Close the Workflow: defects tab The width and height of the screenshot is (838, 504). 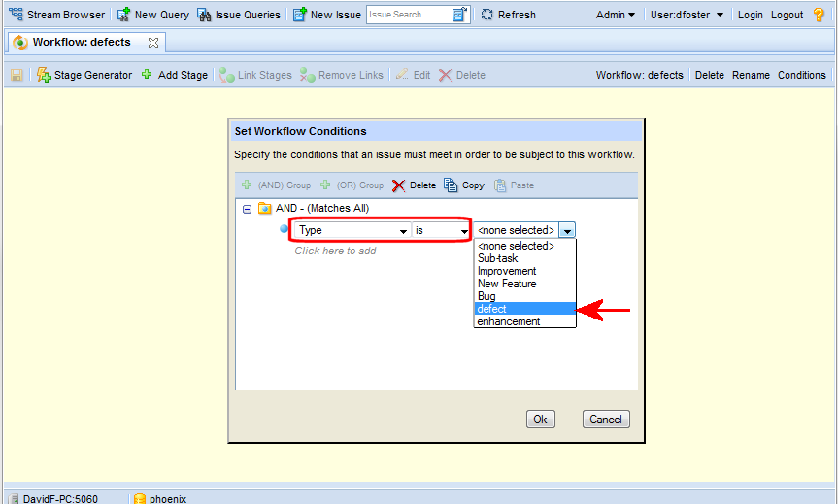[x=153, y=43]
